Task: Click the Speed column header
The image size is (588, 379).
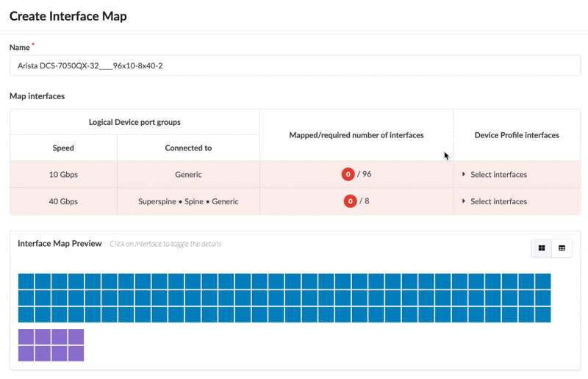Action: click(63, 148)
